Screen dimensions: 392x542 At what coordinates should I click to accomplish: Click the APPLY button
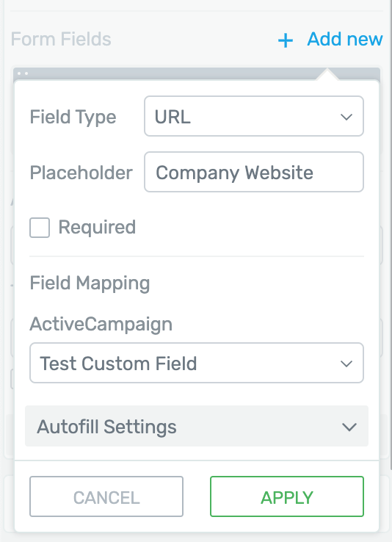pos(287,496)
